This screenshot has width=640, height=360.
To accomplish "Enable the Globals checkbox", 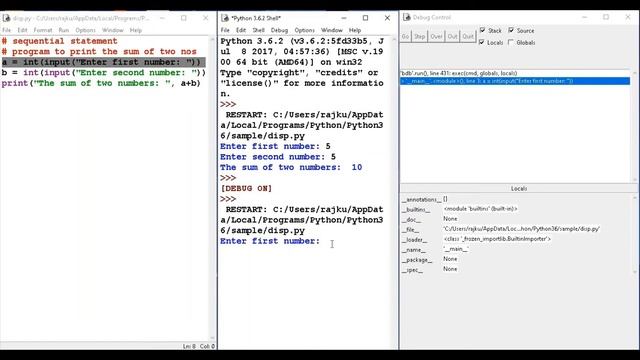I will 511,42.
